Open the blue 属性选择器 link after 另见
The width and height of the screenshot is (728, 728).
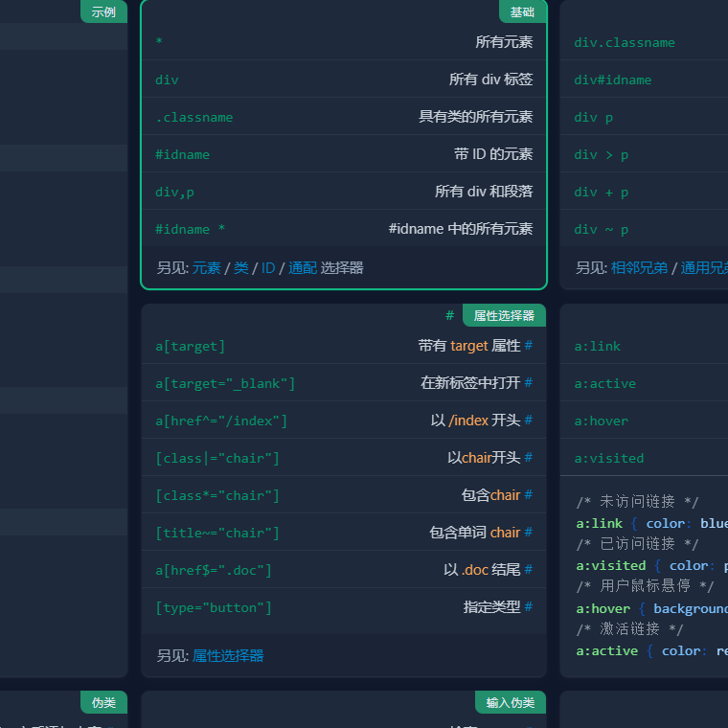(228, 655)
